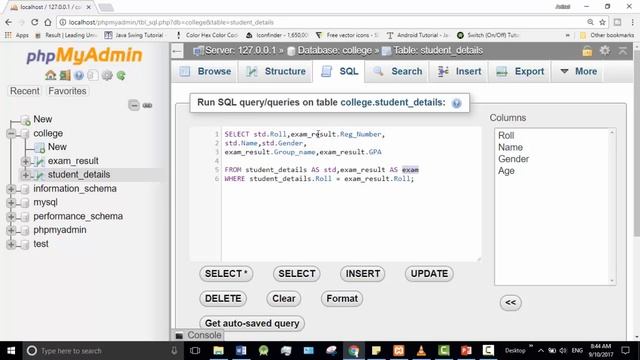Click the Clear button
Viewport: 640px width, 360px height.
[284, 298]
